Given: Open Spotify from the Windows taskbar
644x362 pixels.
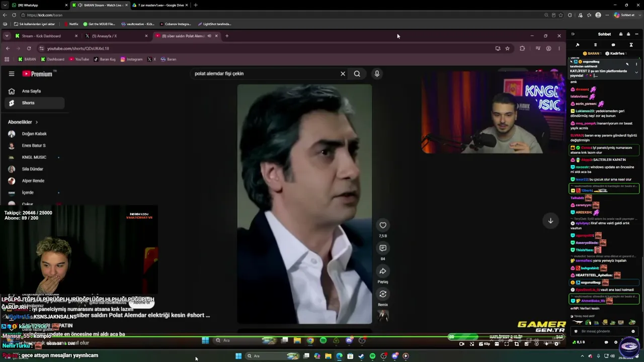Looking at the screenshot, I should click(x=372, y=356).
